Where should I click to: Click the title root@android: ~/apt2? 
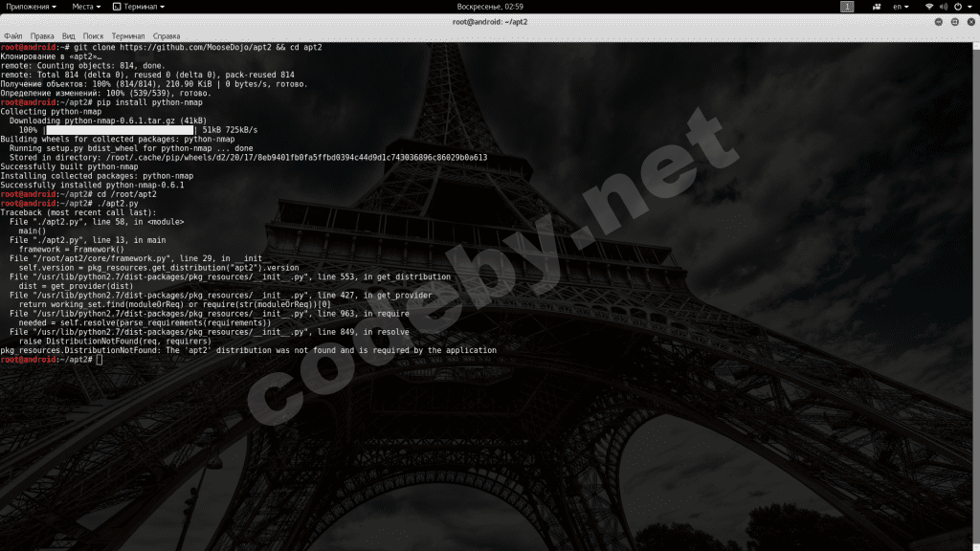[490, 22]
